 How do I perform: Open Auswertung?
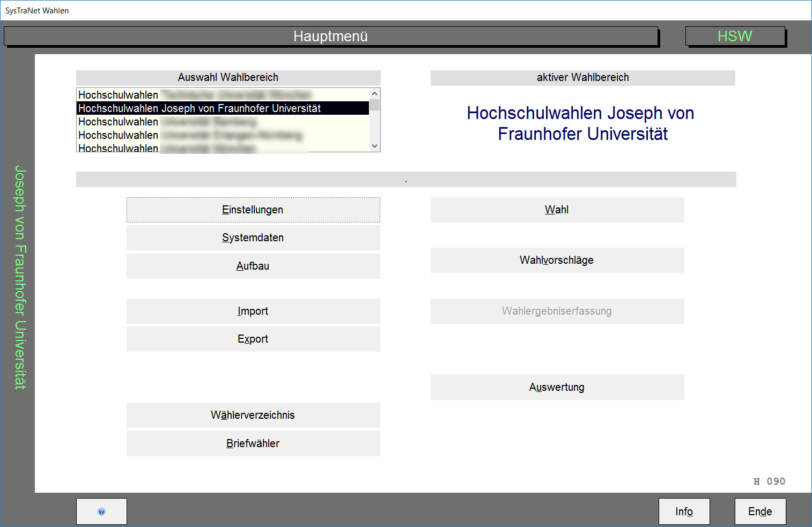click(557, 387)
